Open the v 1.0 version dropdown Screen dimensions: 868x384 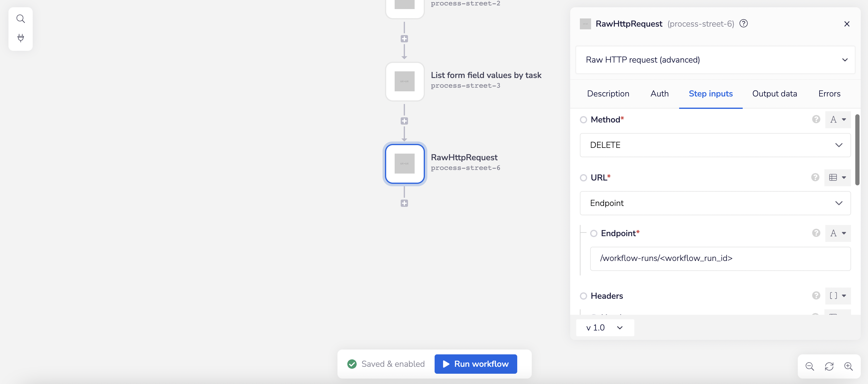click(x=604, y=327)
